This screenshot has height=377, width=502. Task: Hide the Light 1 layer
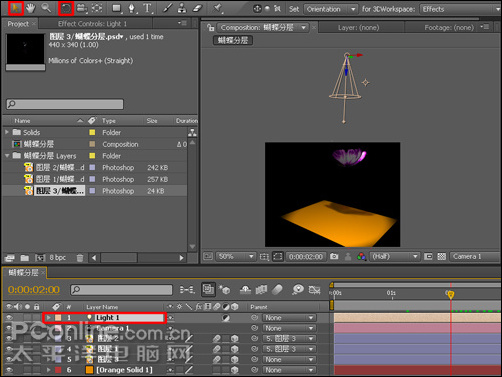click(9, 318)
